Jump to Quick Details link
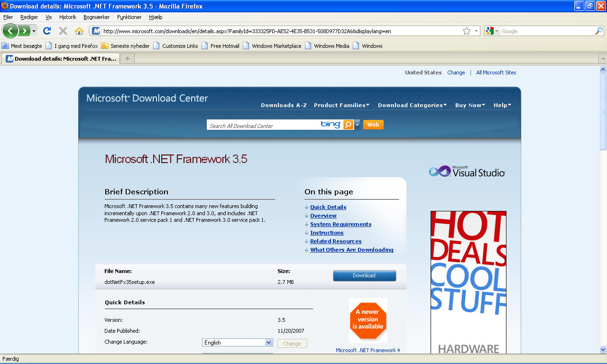The width and height of the screenshot is (607, 364). point(328,207)
